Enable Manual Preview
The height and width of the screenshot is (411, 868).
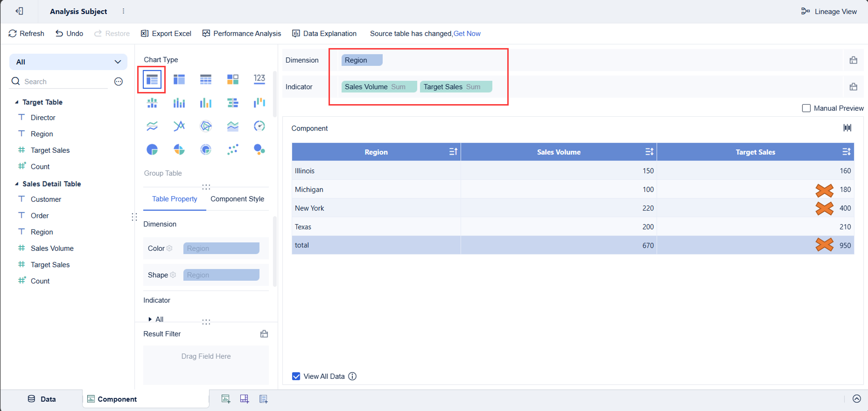point(806,108)
